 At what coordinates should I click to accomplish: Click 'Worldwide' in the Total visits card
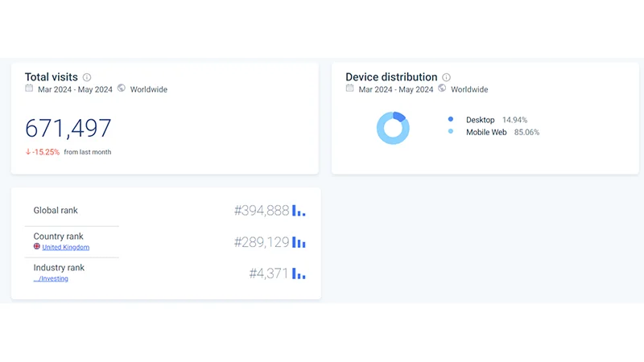pos(149,89)
